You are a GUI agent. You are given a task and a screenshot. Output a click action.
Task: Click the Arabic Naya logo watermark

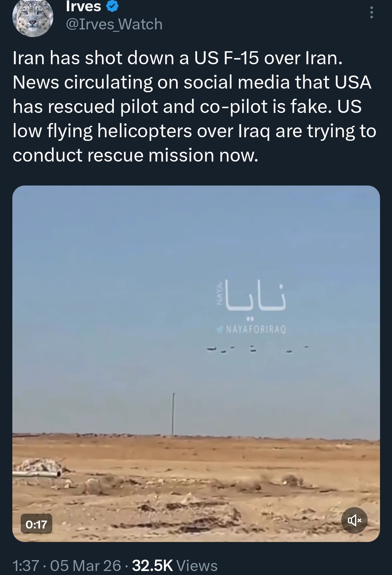(x=256, y=298)
